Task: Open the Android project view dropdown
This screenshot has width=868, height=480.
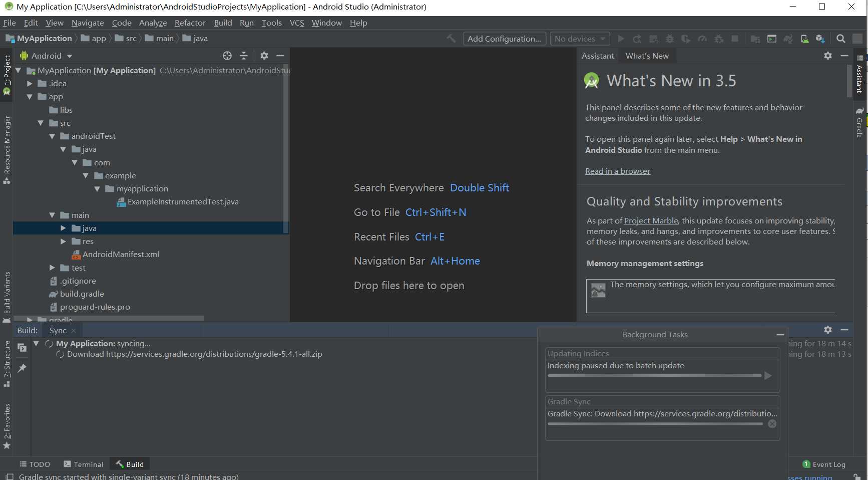Action: click(x=46, y=56)
